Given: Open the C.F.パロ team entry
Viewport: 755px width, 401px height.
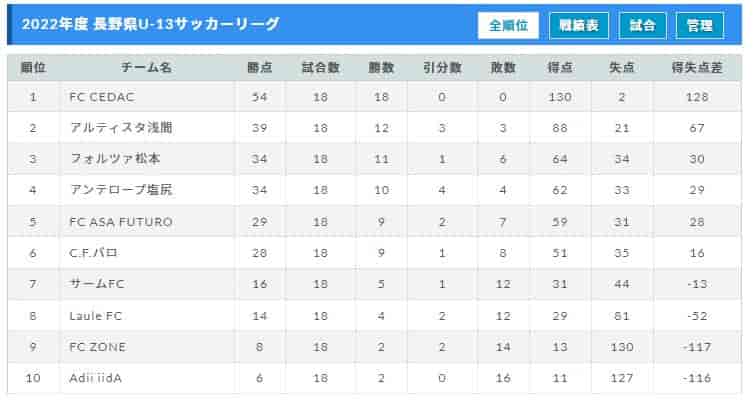Looking at the screenshot, I should 94,253.
